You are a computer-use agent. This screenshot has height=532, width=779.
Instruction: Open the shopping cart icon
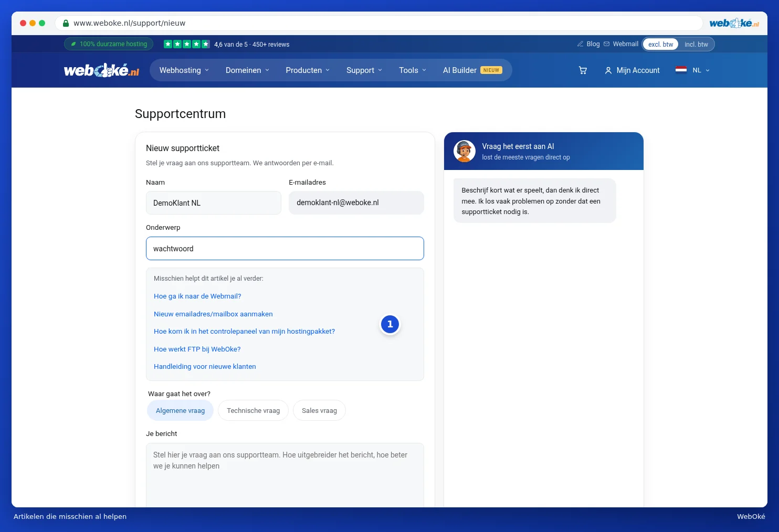[x=583, y=70]
